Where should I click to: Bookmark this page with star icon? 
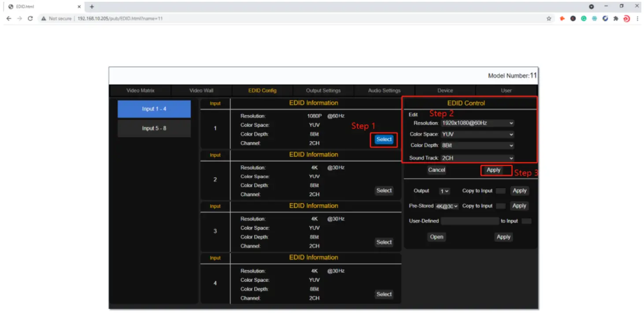pos(549,19)
